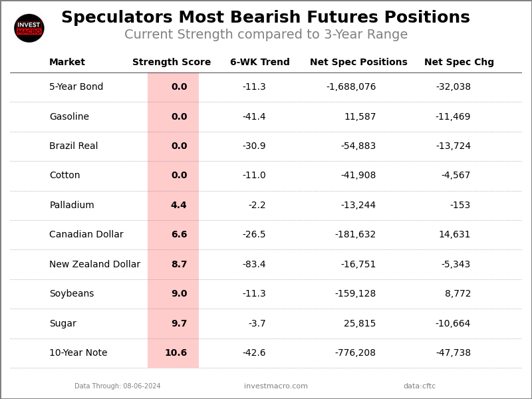Click Palladium strength score 4.4
This screenshot has width=532, height=399.
179,205
